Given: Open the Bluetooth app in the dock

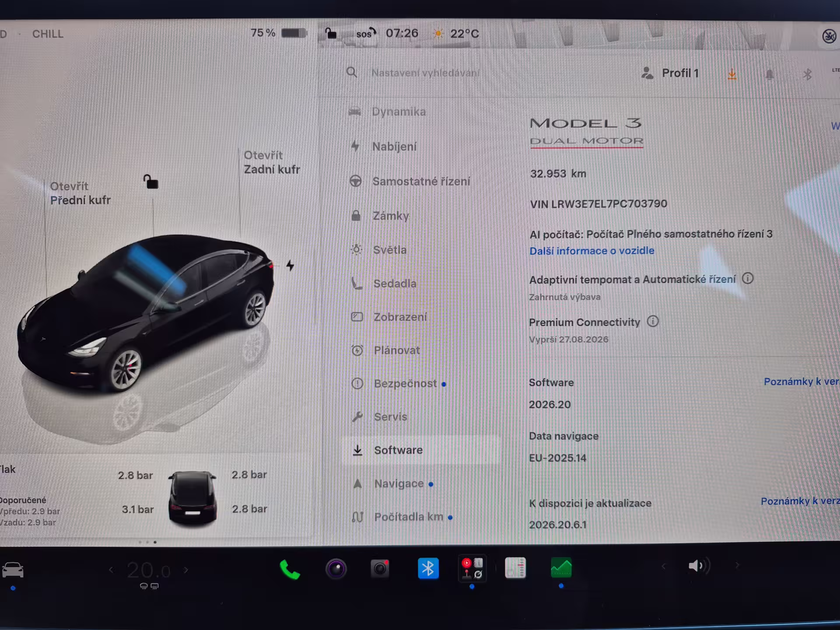Looking at the screenshot, I should point(428,568).
